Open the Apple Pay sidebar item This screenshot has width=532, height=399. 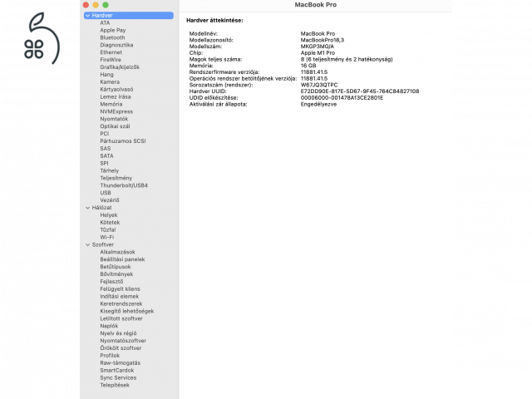113,30
